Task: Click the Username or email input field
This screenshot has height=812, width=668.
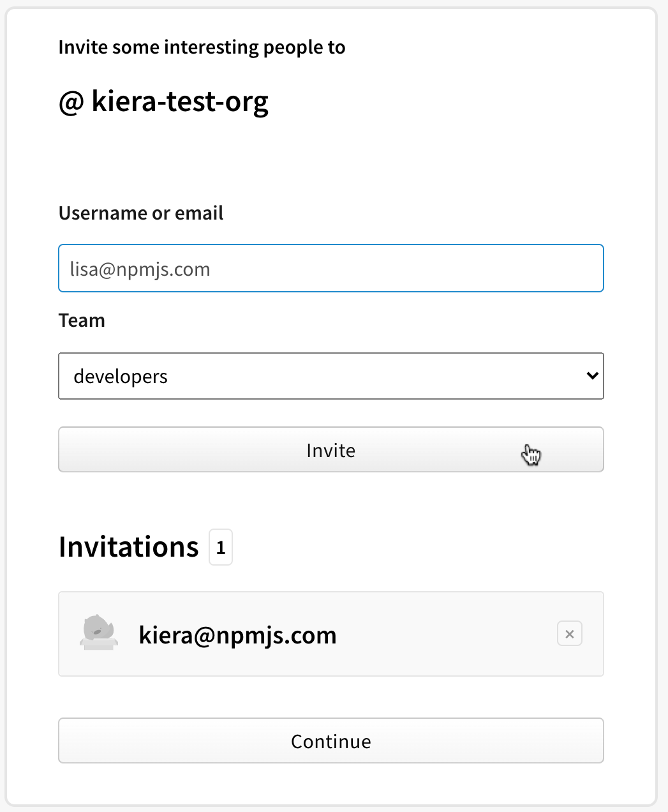Action: click(x=331, y=268)
